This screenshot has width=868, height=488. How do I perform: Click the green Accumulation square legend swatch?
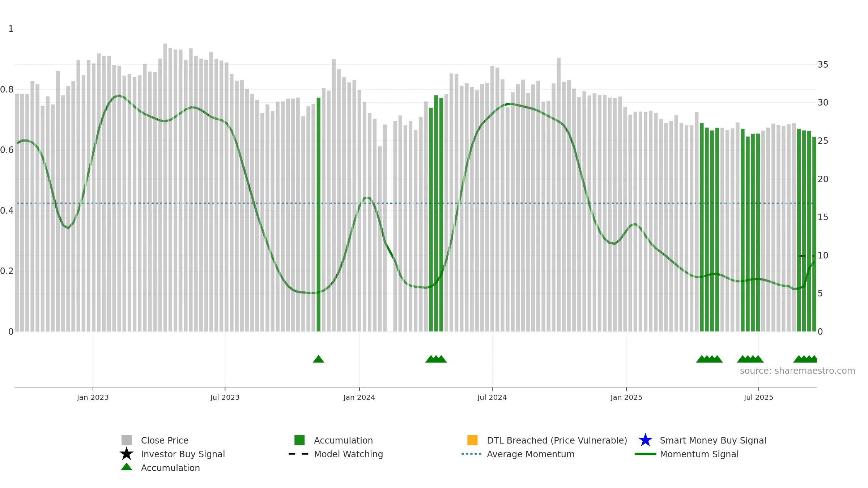pyautogui.click(x=299, y=440)
